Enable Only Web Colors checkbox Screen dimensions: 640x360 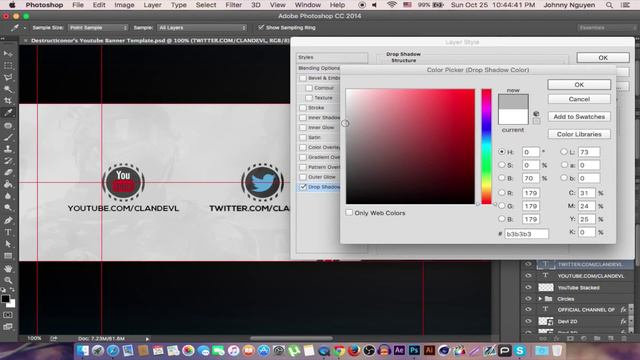[349, 213]
